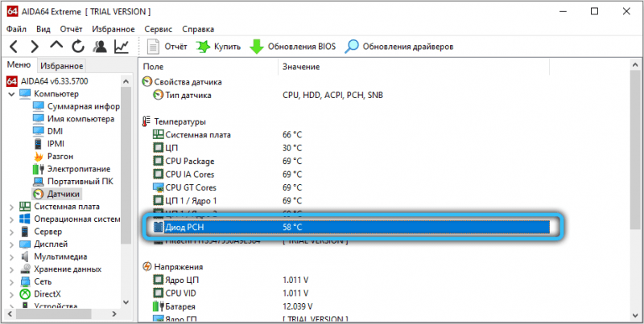The height and width of the screenshot is (324, 644).
Task: Open Обновления драйверов from toolbar
Action: pos(398,47)
